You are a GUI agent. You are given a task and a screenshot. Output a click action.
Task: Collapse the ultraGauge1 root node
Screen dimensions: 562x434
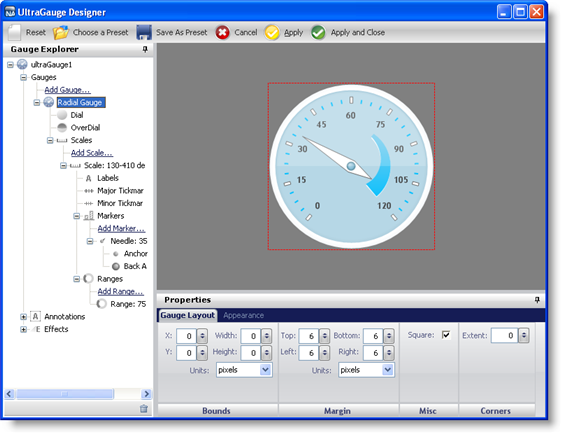point(10,65)
